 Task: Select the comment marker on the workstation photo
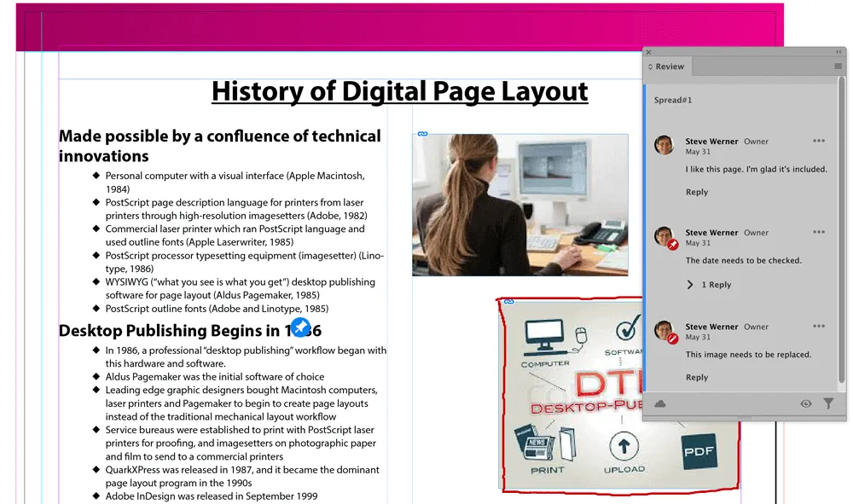[x=421, y=132]
